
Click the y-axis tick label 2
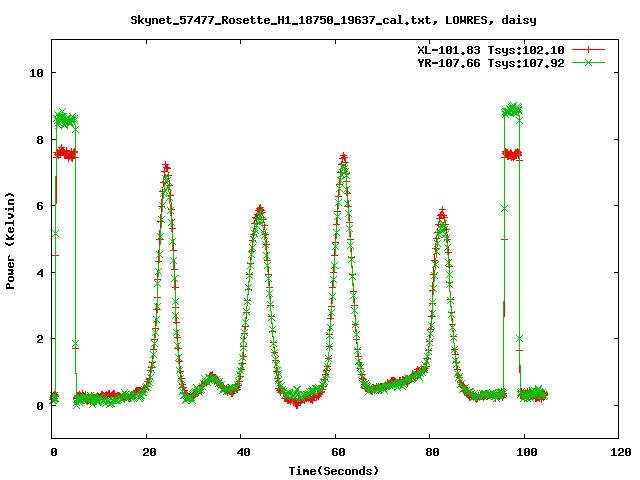[x=40, y=339]
